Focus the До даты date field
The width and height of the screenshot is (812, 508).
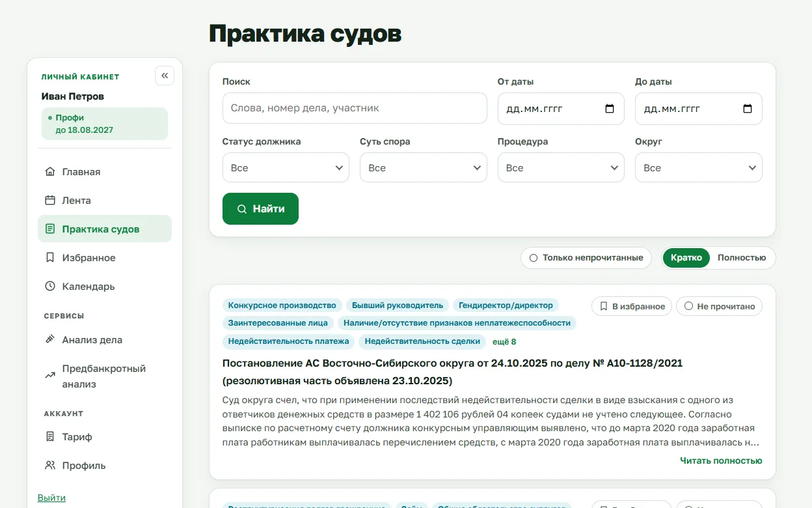(x=699, y=109)
